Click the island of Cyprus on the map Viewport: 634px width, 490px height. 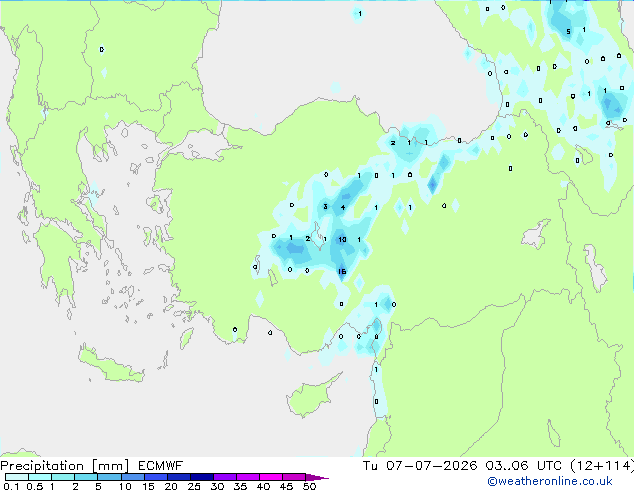click(312, 394)
